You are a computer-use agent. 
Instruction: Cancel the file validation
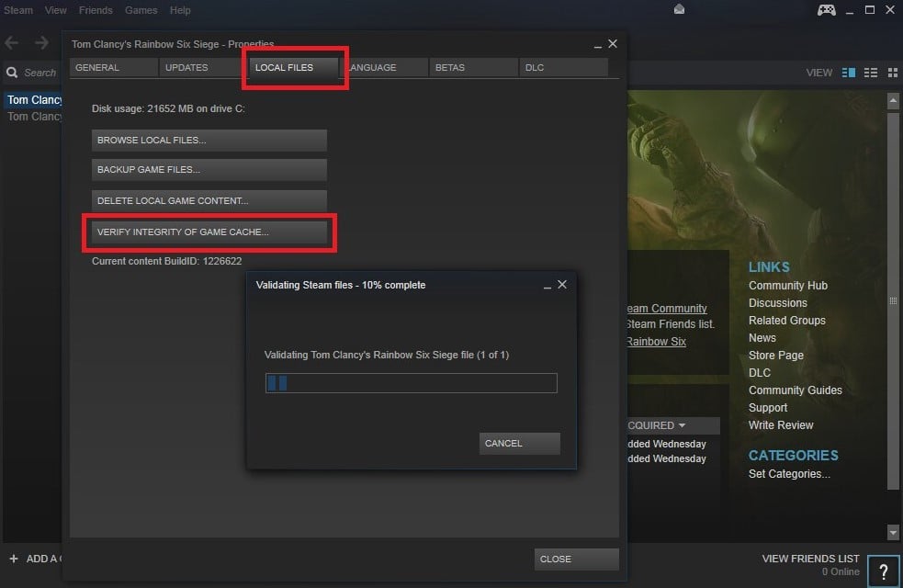pyautogui.click(x=519, y=444)
